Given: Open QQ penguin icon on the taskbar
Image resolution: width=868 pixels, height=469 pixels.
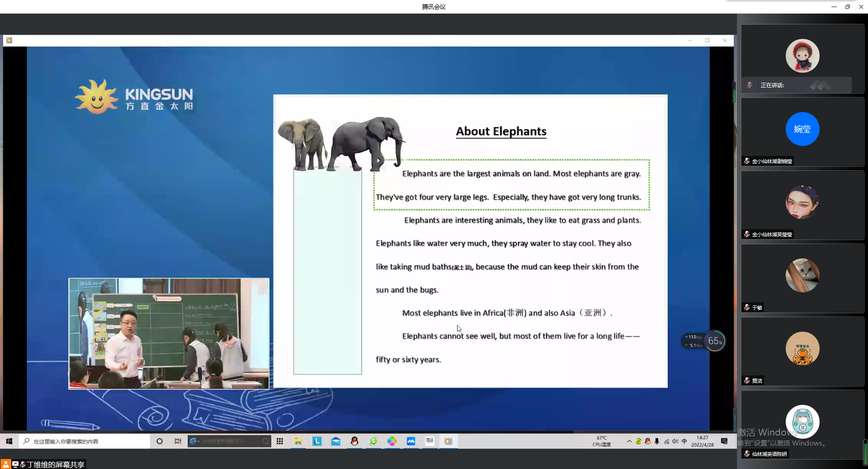Looking at the screenshot, I should (x=354, y=441).
